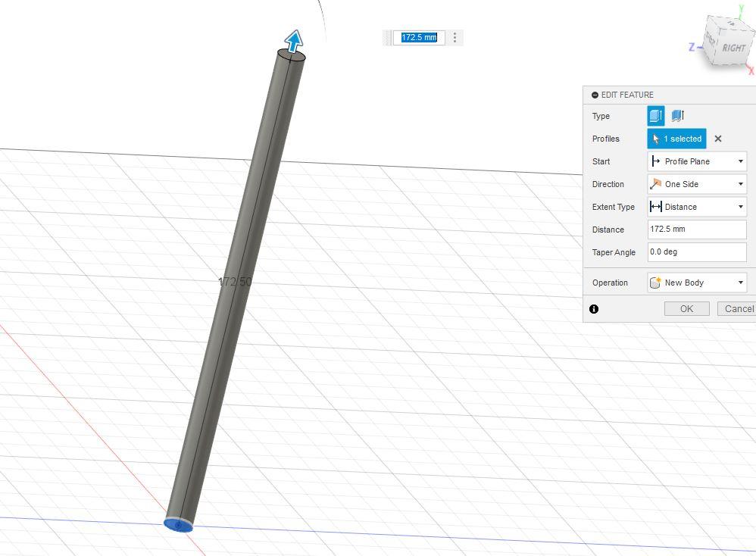Click the '1 selected' profiles button
The width and height of the screenshot is (756, 556).
coord(676,139)
